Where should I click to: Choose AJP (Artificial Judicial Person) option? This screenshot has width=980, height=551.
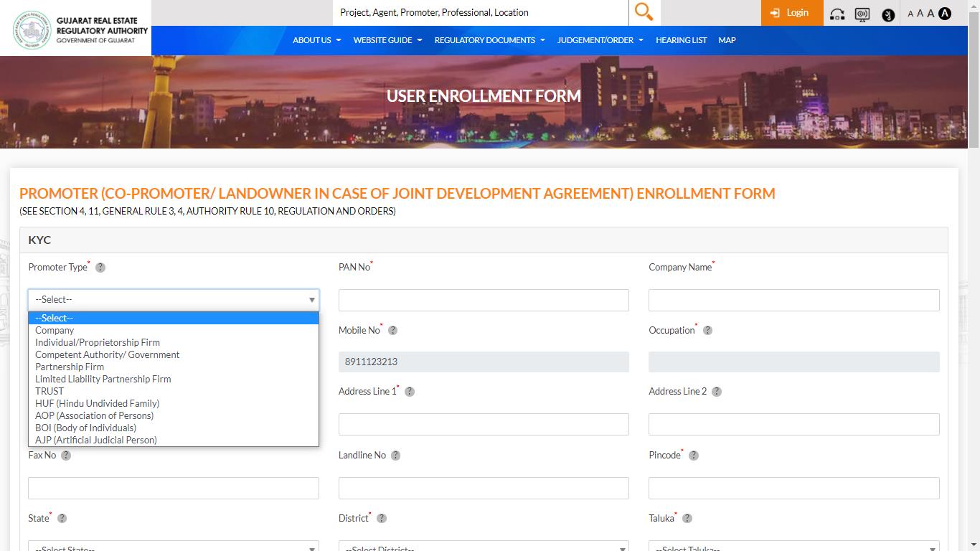point(174,441)
